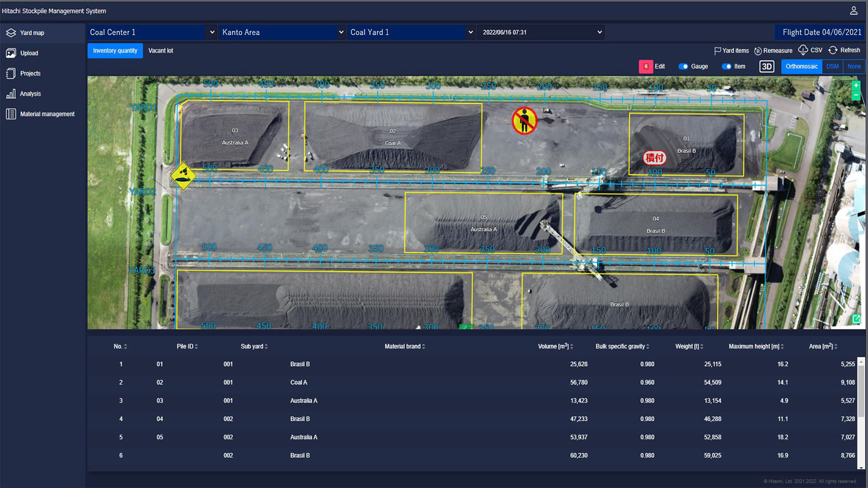Disable the Item overlay toggle
Screen dimensions: 868x488
(x=726, y=66)
